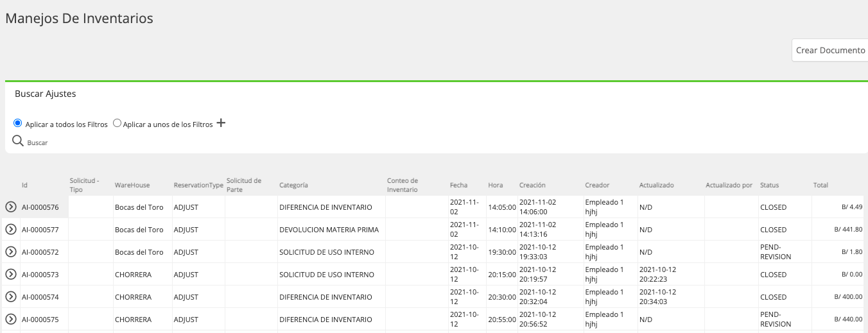
Task: Click CHORRERA in row AI-0000574
Action: click(133, 297)
